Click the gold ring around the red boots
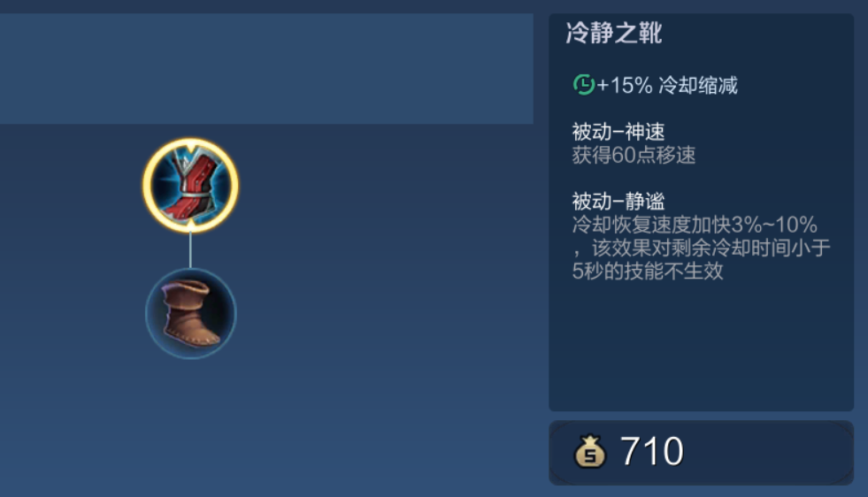This screenshot has height=497, width=868. coord(146,186)
